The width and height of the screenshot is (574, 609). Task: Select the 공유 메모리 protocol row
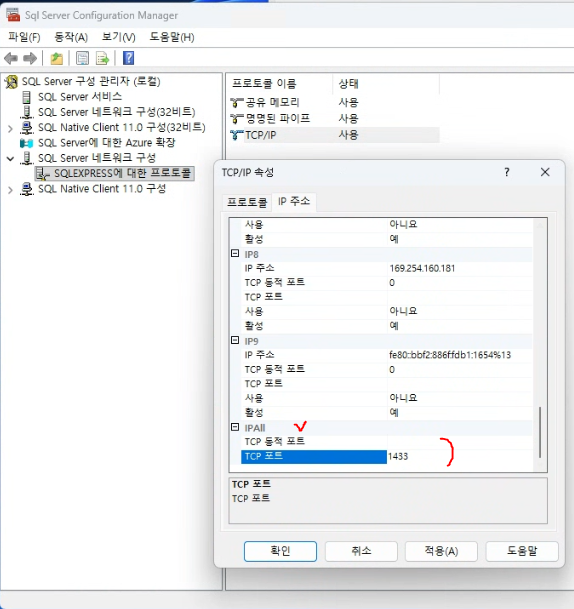[x=334, y=103]
